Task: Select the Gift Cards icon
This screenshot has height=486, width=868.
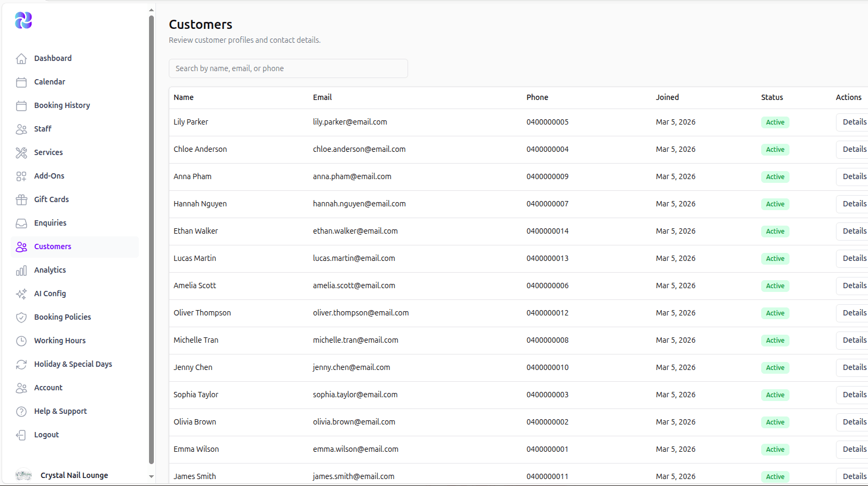Action: (21, 199)
